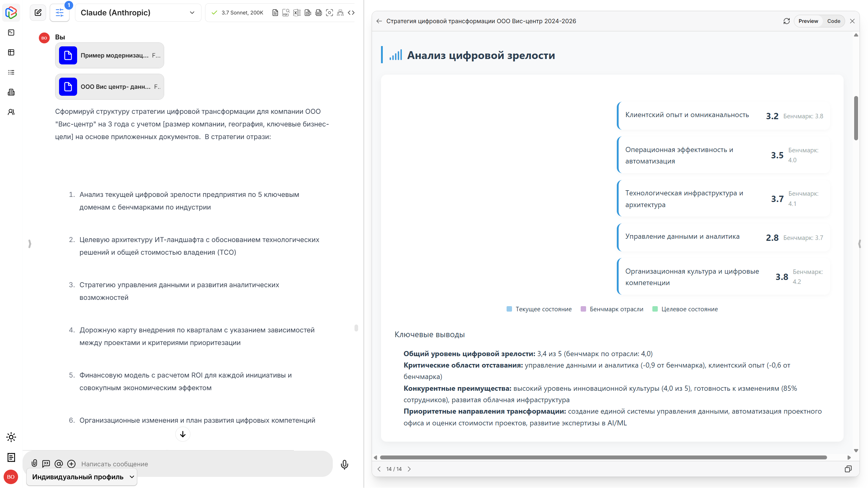Click the PDF search tool icon
Screen dimensions: 868x488
pyautogui.click(x=286, y=13)
